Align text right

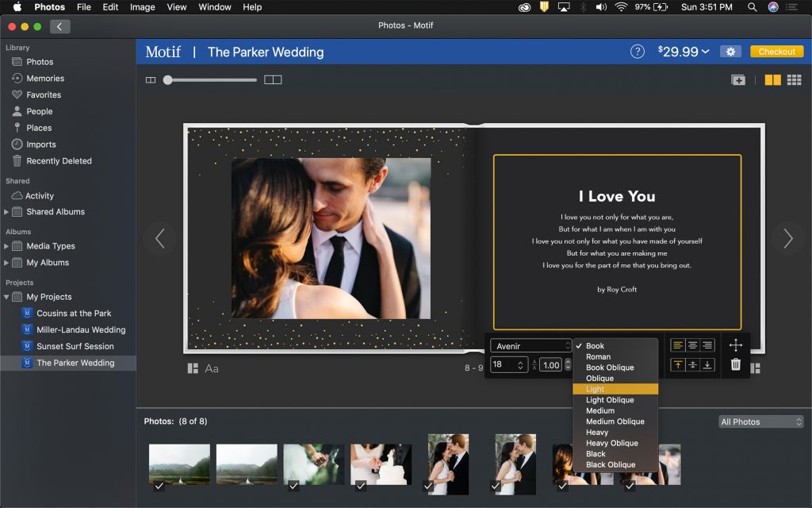coord(707,345)
